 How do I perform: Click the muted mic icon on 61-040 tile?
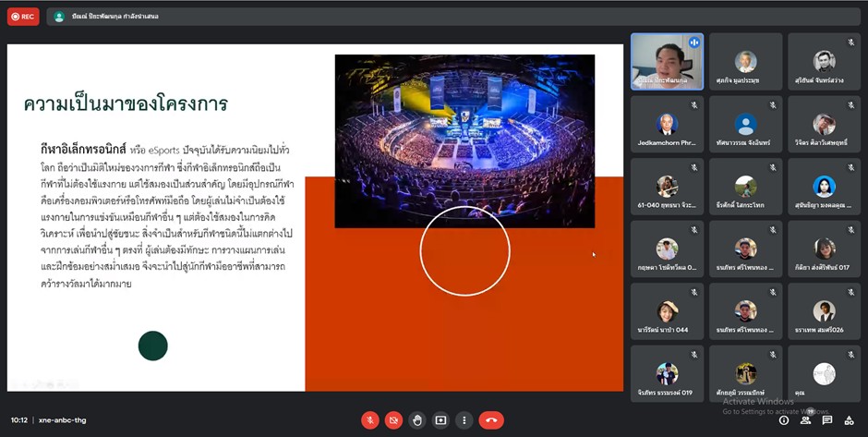pyautogui.click(x=693, y=167)
